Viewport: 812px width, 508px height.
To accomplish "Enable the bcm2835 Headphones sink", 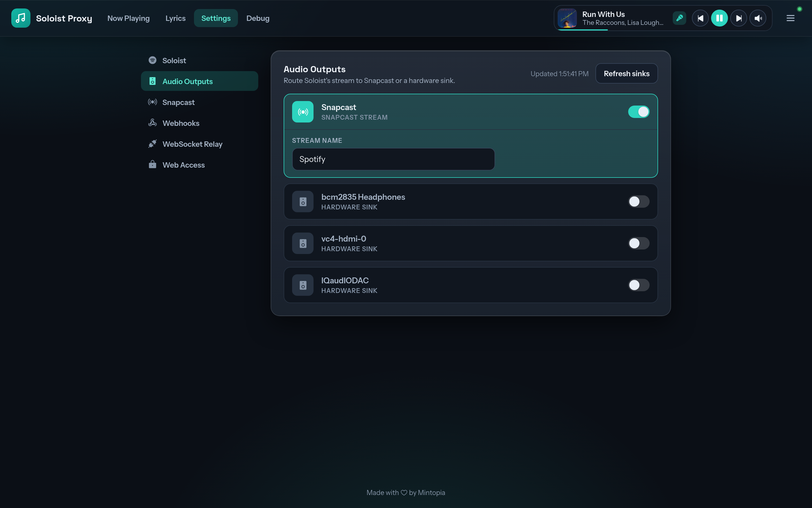I will [639, 202].
